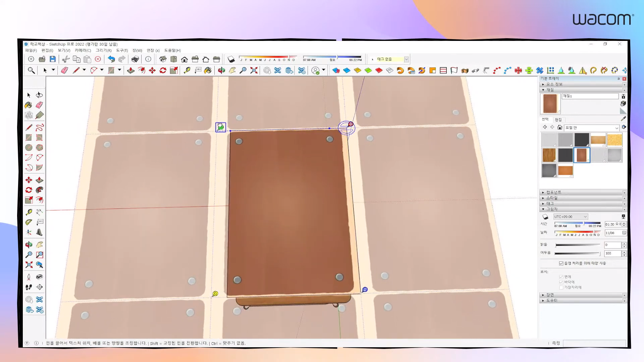
Task: Enable the 가장자리에 (from edges) checkbox
Action: click(561, 288)
